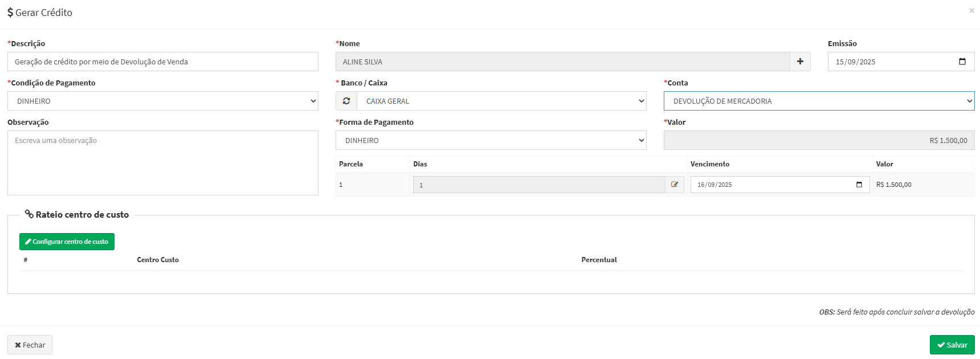Open the Forma de Pagamento dropdown
Screen dimensions: 980x359
click(x=491, y=140)
